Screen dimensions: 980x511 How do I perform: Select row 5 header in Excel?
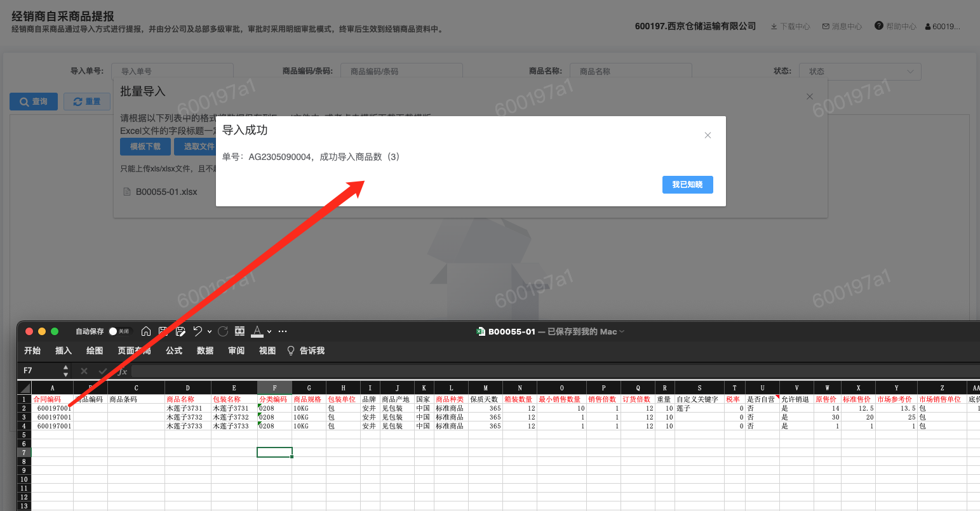[x=24, y=435]
